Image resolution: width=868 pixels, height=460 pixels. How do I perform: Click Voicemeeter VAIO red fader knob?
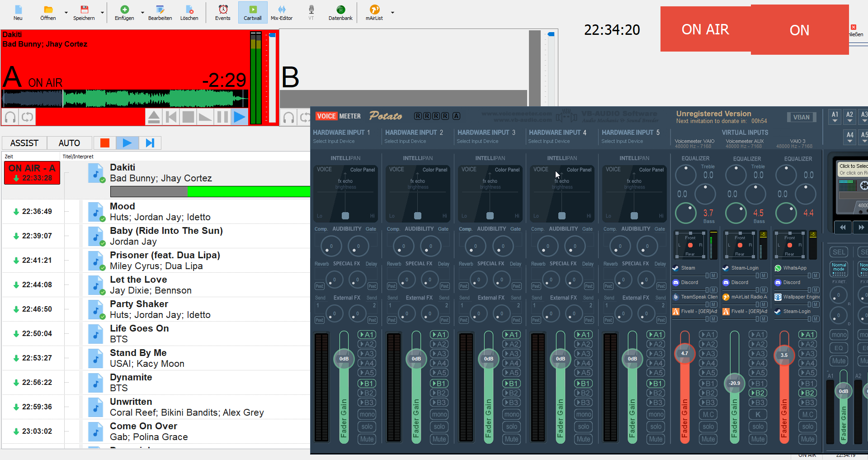point(684,353)
